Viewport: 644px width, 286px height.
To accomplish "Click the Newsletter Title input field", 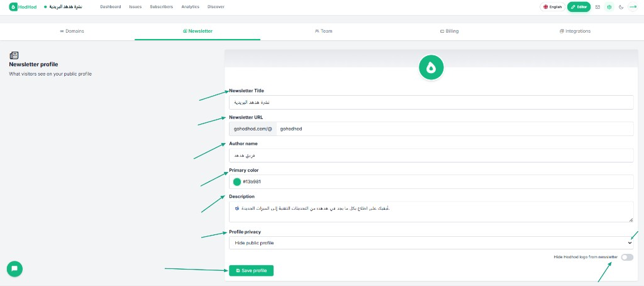I will pyautogui.click(x=431, y=103).
